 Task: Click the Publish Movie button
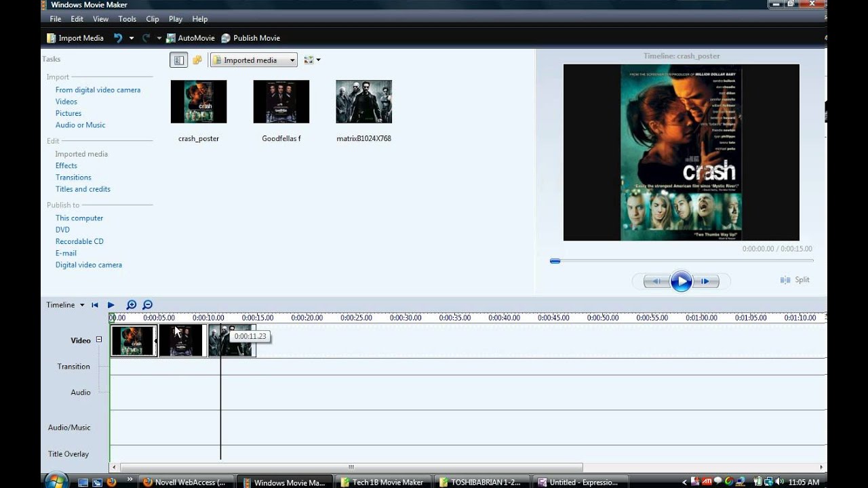coord(251,38)
